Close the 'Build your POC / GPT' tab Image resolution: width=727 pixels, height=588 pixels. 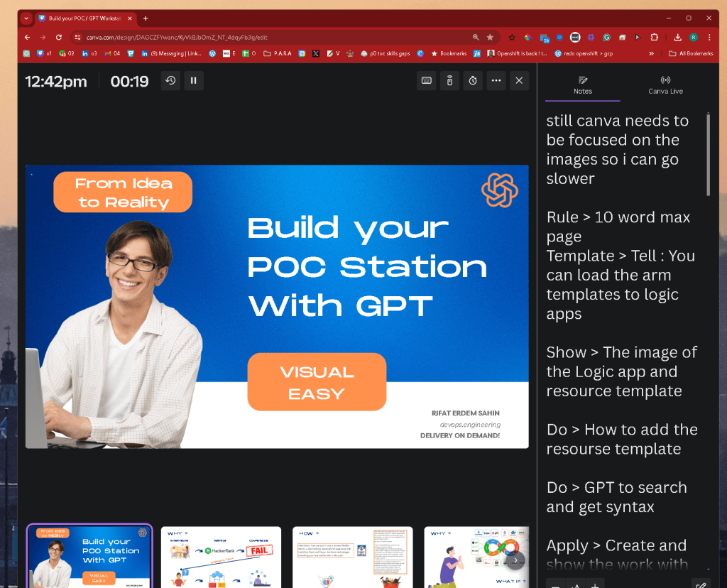tap(130, 18)
